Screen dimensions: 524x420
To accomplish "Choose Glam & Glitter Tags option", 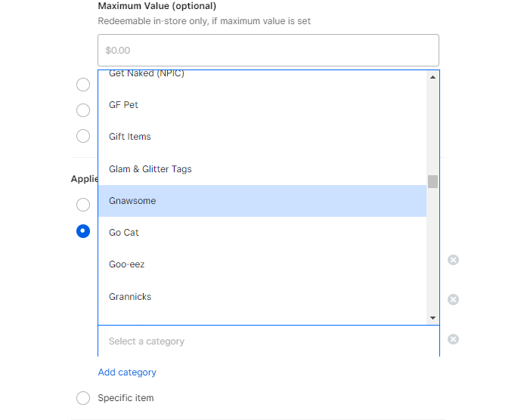I will (262, 169).
